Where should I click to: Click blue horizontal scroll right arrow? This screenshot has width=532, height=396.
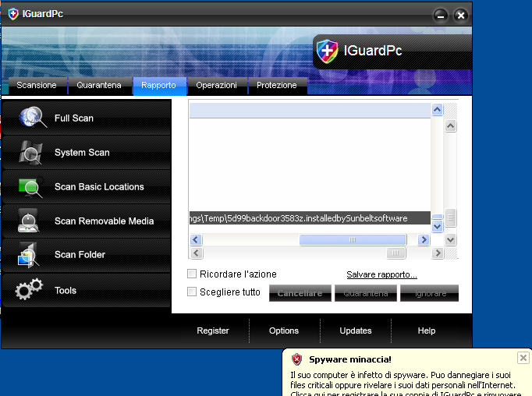pos(424,239)
